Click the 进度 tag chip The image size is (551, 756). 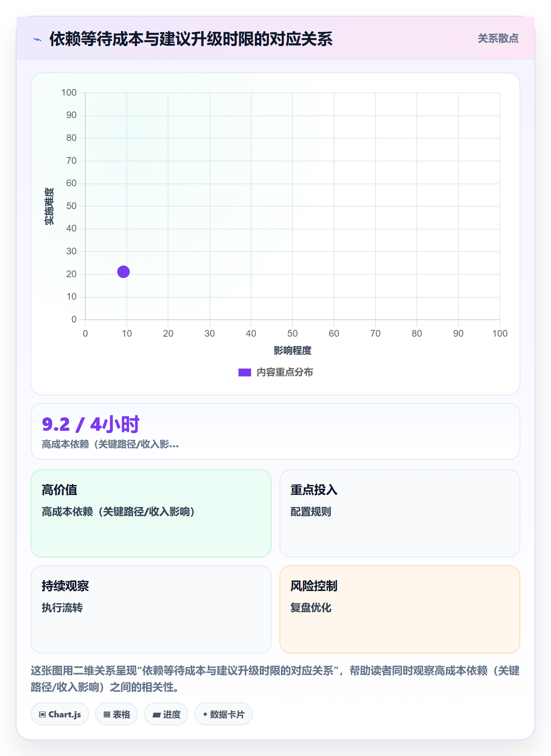coord(166,714)
